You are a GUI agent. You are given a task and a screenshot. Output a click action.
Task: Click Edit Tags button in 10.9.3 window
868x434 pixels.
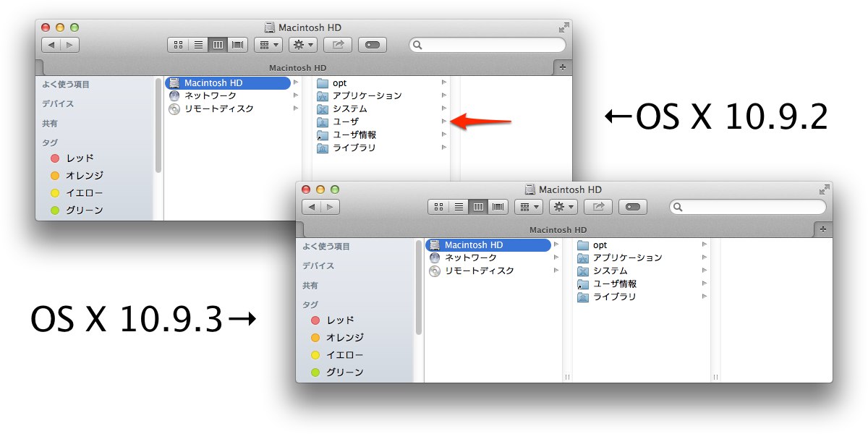click(633, 207)
